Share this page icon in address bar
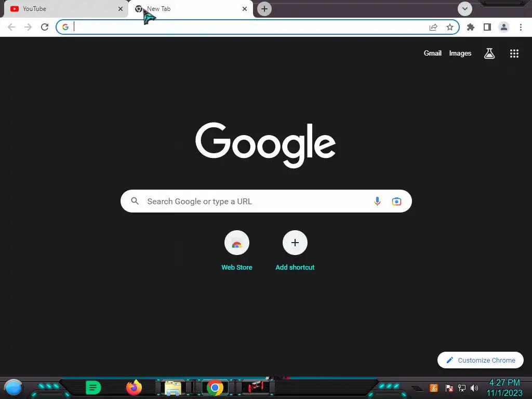The width and height of the screenshot is (532, 399). coord(433,27)
